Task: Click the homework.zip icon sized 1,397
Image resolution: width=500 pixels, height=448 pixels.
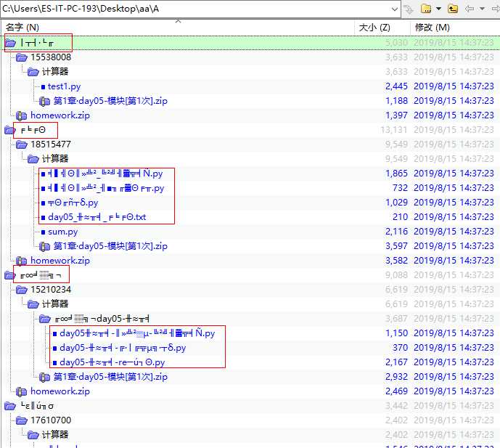Action: pos(21,115)
